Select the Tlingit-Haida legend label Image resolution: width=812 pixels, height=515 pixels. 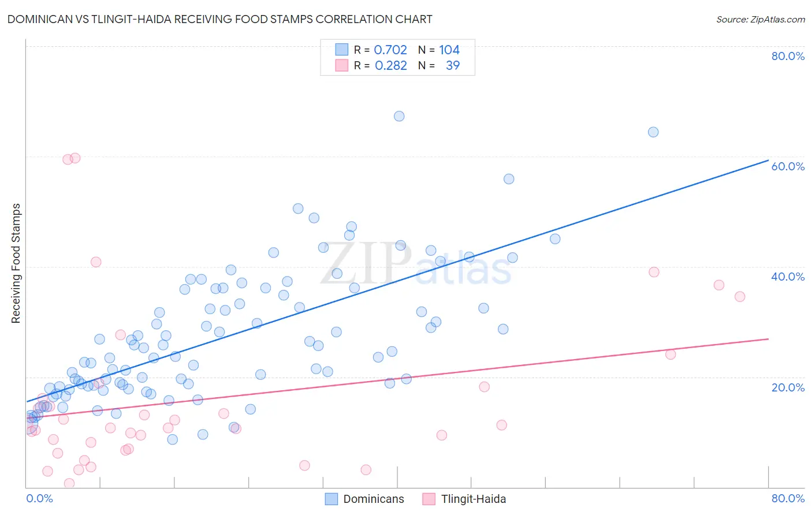pyautogui.click(x=474, y=499)
